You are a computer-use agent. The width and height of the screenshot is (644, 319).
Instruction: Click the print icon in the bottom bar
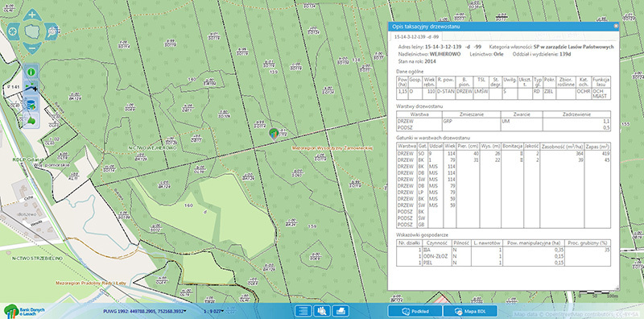point(341,311)
